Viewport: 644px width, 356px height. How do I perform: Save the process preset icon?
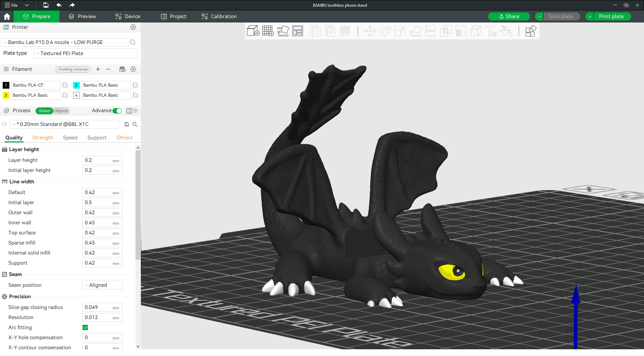tap(127, 124)
